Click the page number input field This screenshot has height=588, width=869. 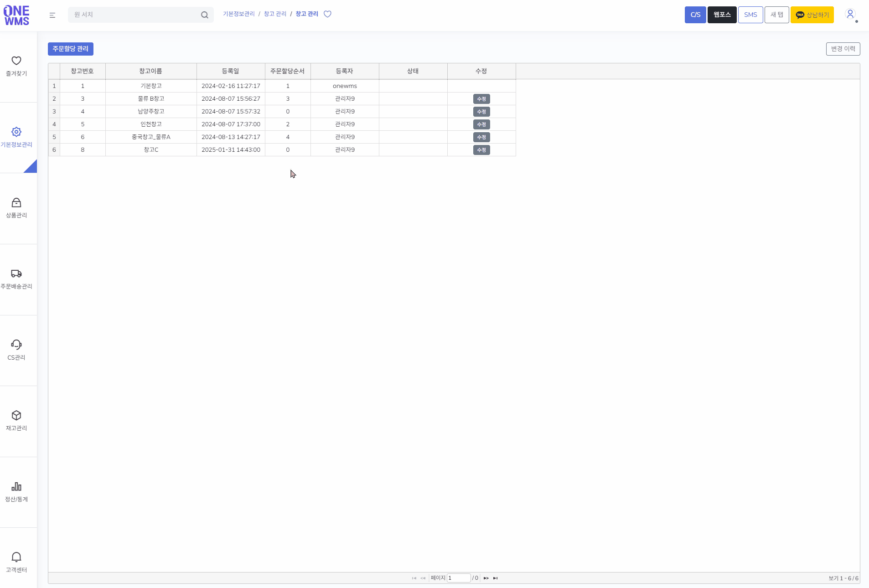tap(459, 578)
